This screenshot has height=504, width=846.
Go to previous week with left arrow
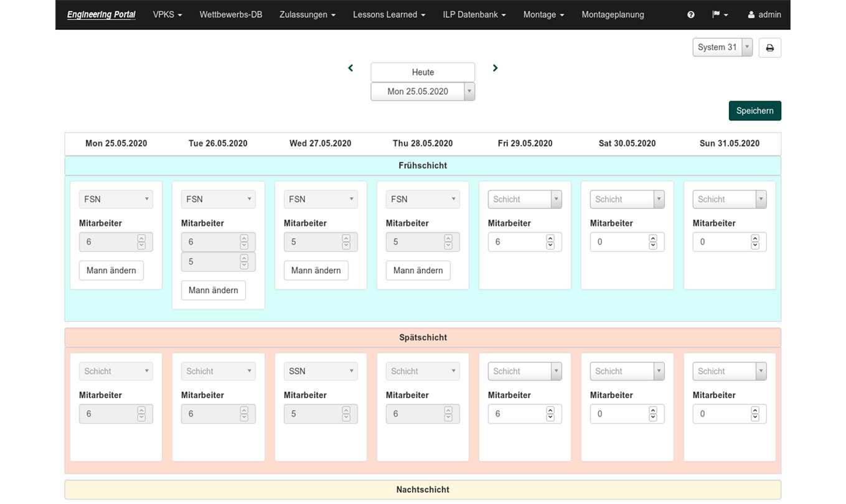(350, 68)
